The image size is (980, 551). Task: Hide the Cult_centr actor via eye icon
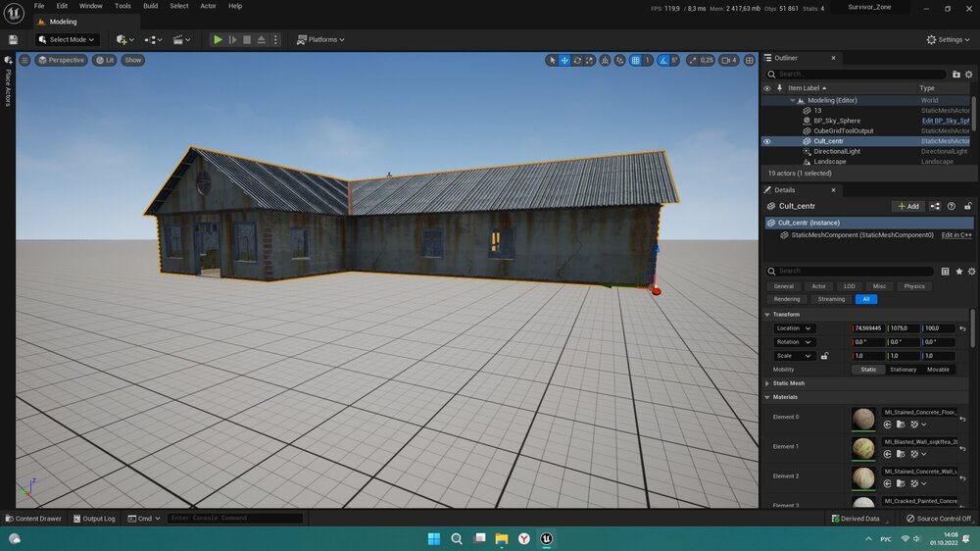767,141
